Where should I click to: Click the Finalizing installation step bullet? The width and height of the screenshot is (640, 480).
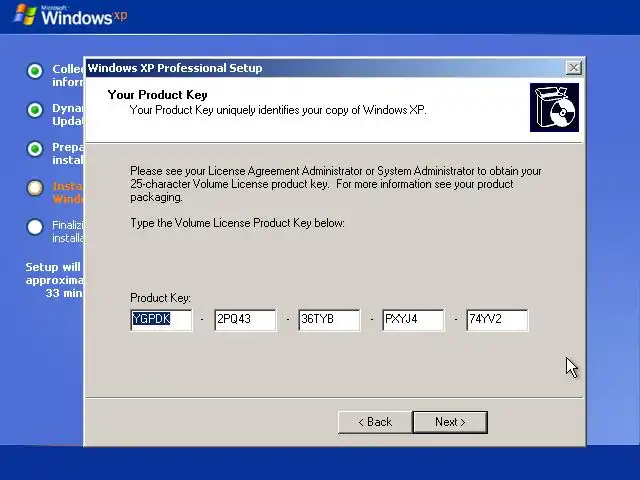(x=35, y=227)
